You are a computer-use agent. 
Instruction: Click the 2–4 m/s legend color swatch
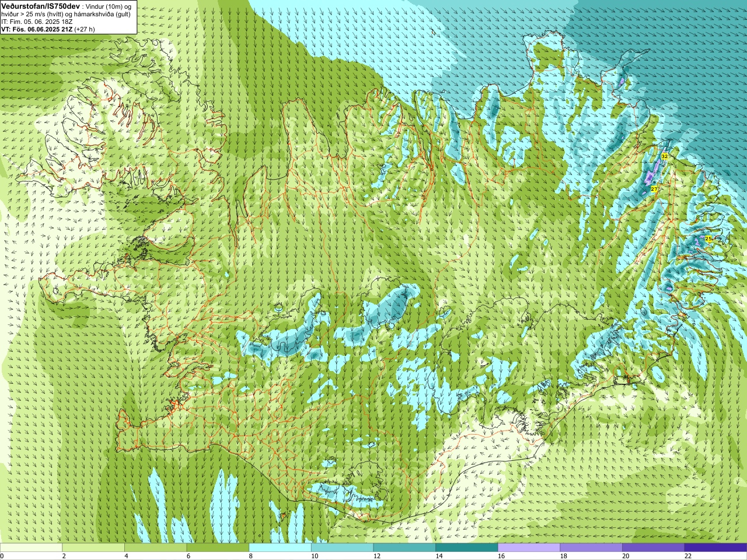[x=93, y=548]
